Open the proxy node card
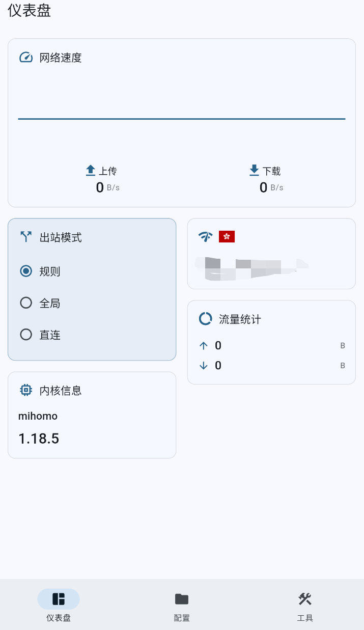 pos(271,253)
